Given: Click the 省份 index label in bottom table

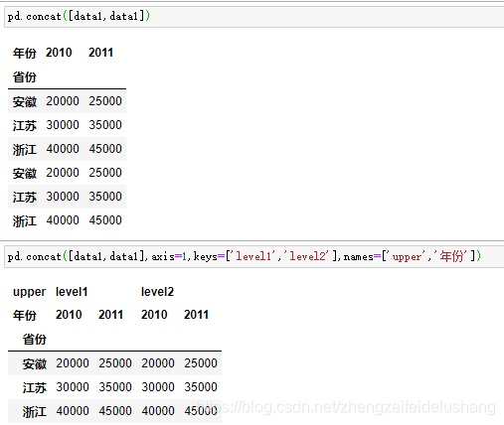Looking at the screenshot, I should [x=35, y=340].
